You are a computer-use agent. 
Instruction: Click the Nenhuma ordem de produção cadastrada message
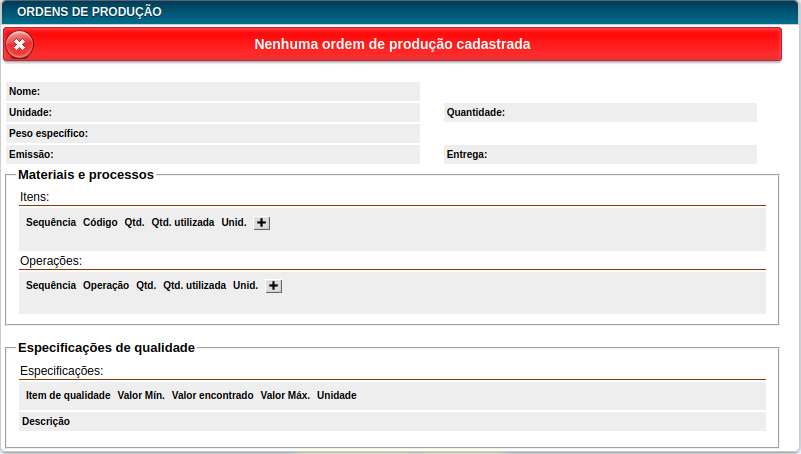tap(392, 44)
